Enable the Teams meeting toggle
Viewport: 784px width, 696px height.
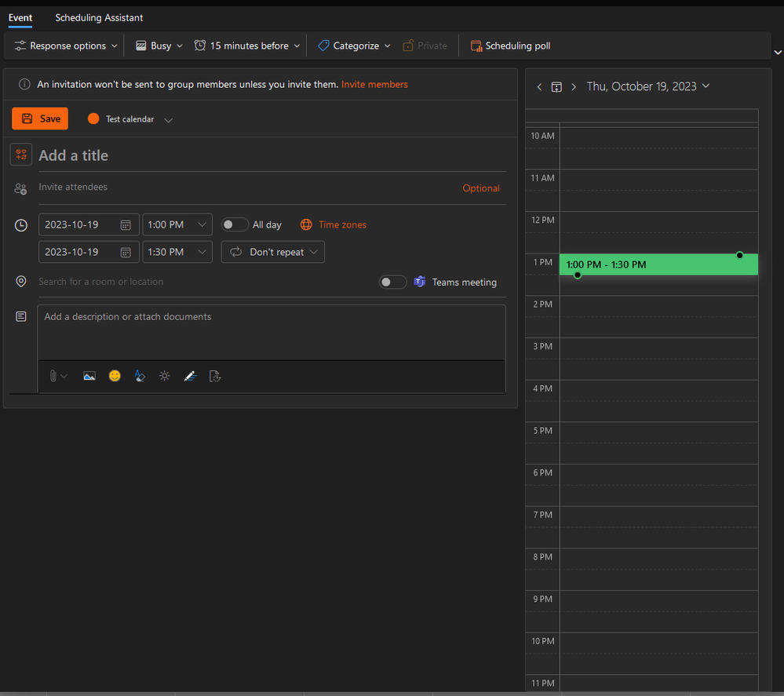tap(392, 282)
